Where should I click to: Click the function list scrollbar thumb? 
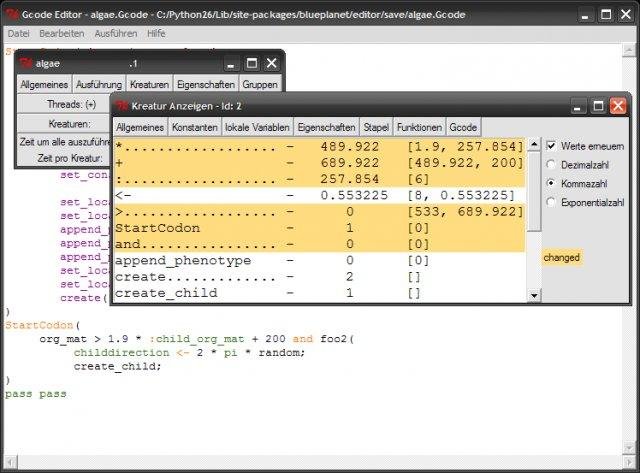534,191
